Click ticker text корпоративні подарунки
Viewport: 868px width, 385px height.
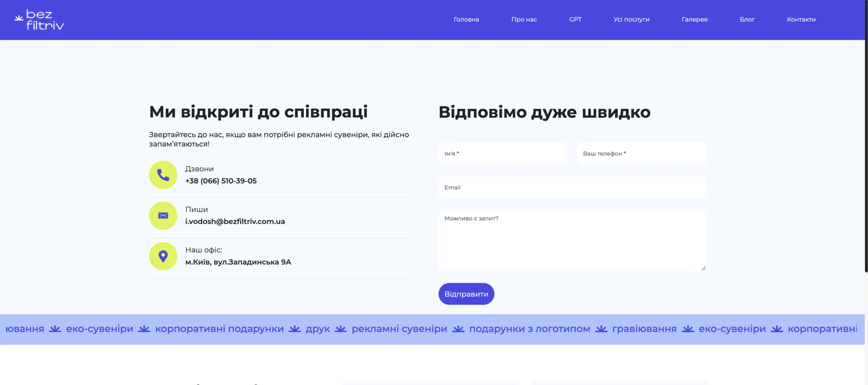(219, 329)
